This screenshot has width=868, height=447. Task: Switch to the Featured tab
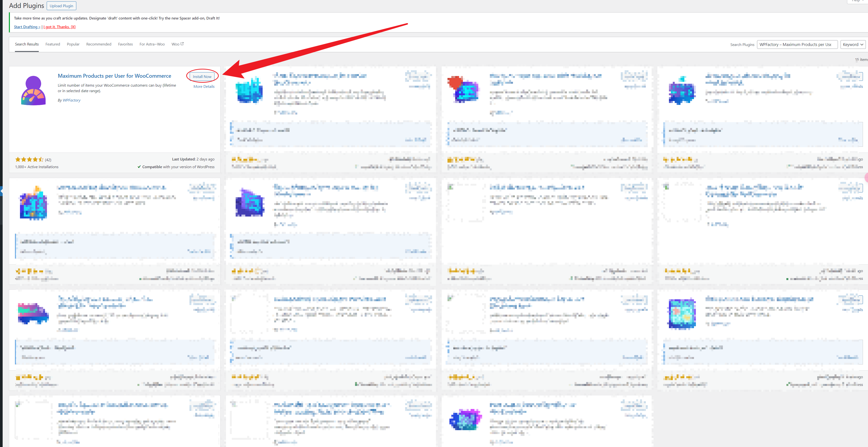click(x=52, y=44)
